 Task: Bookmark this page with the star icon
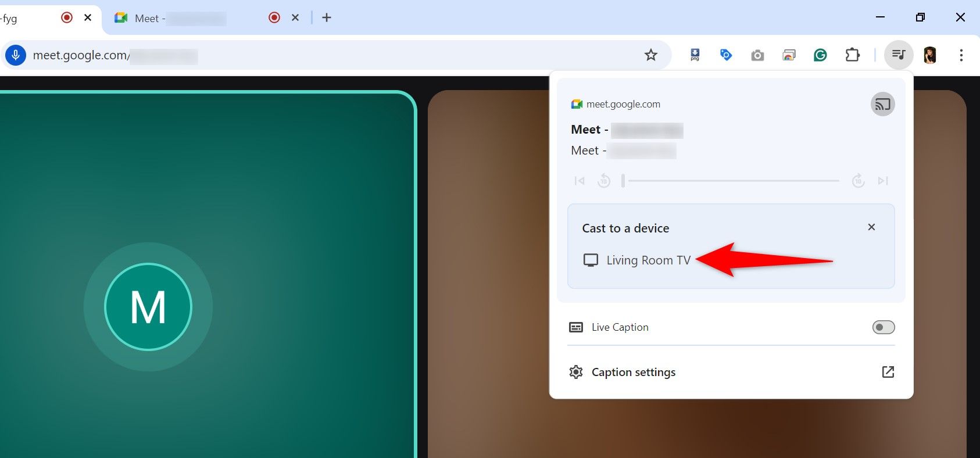pyautogui.click(x=650, y=55)
